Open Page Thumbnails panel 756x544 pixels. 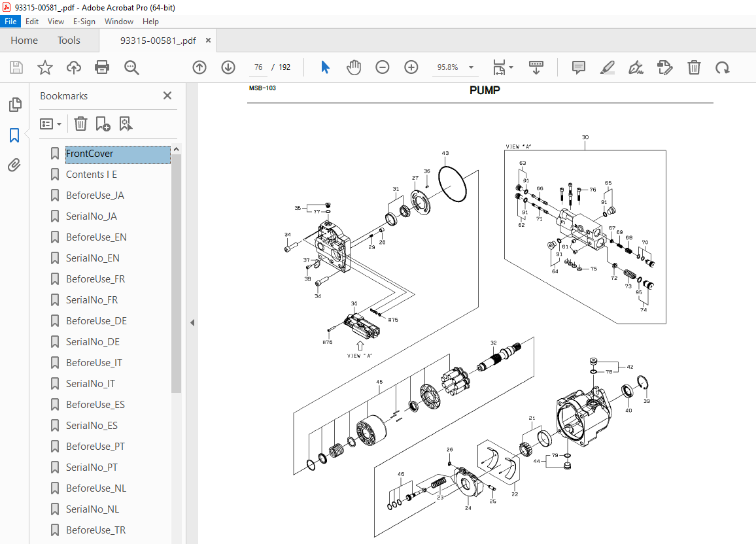coord(15,105)
